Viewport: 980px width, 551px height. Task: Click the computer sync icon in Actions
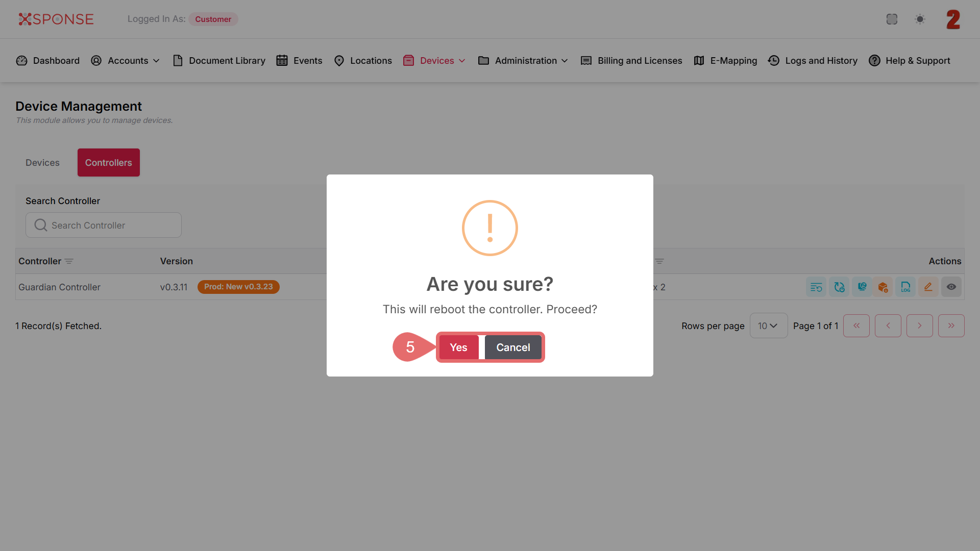pyautogui.click(x=862, y=287)
